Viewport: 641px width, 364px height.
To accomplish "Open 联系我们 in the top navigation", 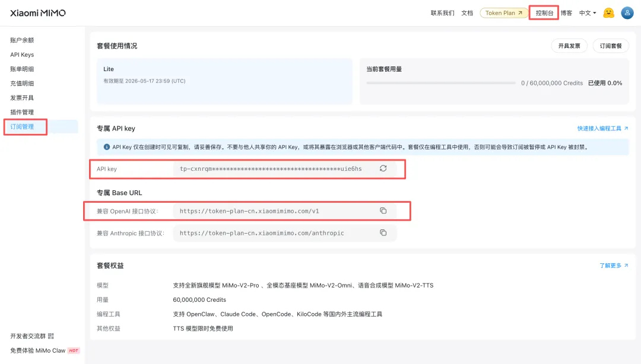I will (442, 13).
